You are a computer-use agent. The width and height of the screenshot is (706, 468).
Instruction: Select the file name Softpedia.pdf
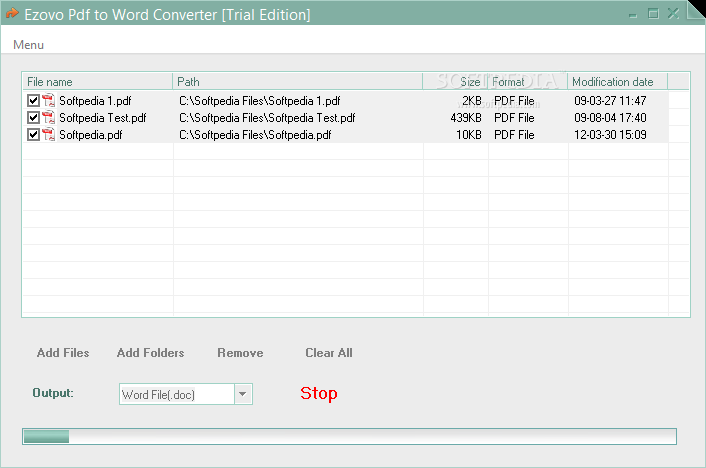pyautogui.click(x=91, y=135)
